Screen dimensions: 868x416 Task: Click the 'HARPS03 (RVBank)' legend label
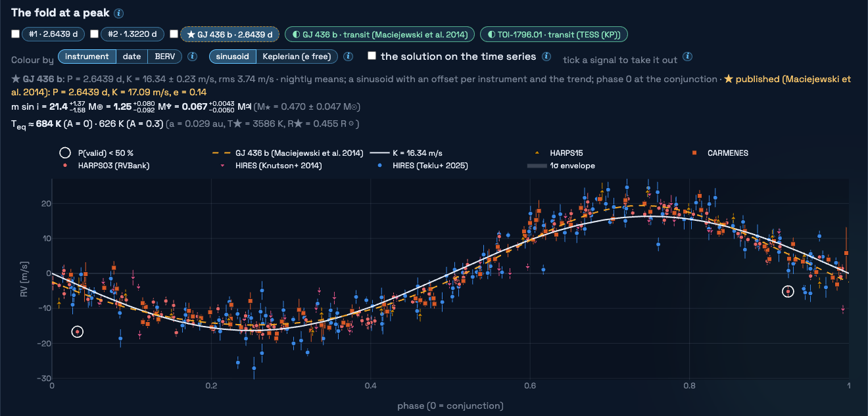113,166
